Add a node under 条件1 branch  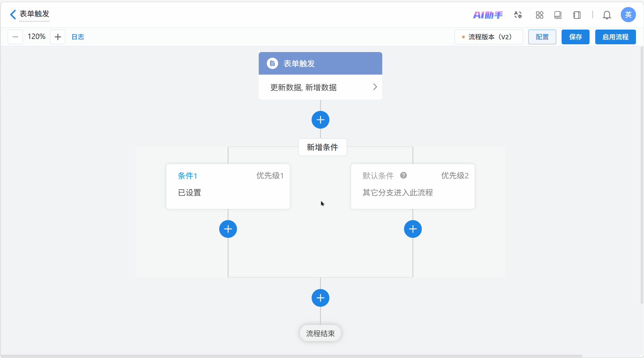228,229
